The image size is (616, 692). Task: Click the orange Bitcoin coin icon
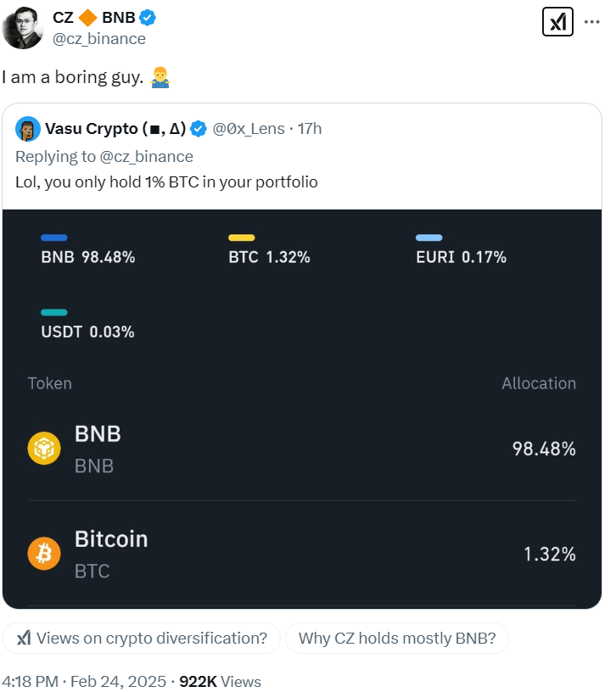tap(43, 554)
